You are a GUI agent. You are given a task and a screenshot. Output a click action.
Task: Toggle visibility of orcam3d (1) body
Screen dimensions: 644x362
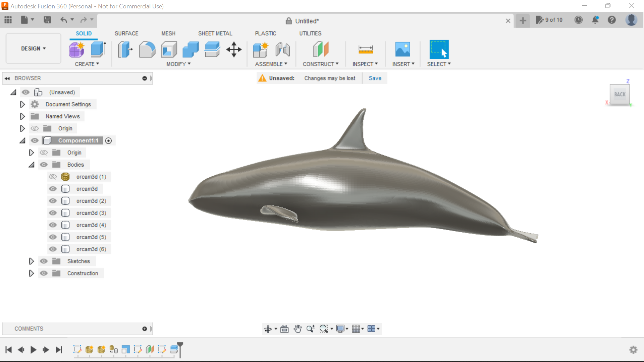pos(53,177)
